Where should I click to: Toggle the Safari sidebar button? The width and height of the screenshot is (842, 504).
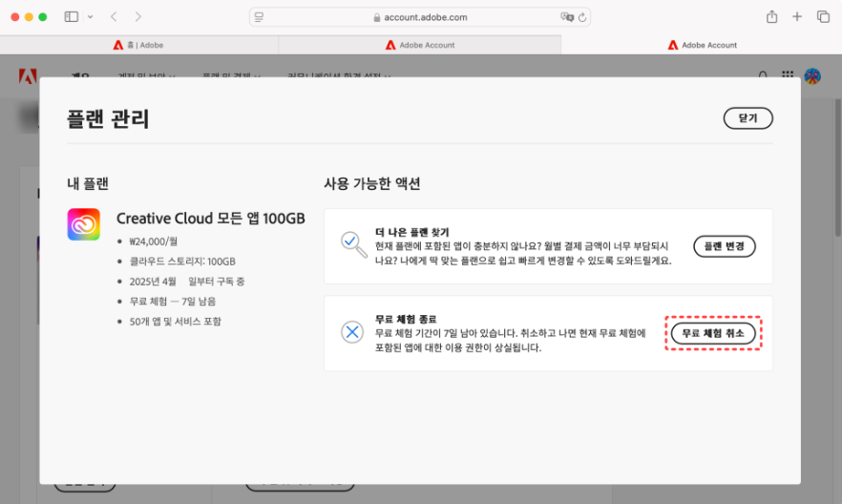[72, 16]
